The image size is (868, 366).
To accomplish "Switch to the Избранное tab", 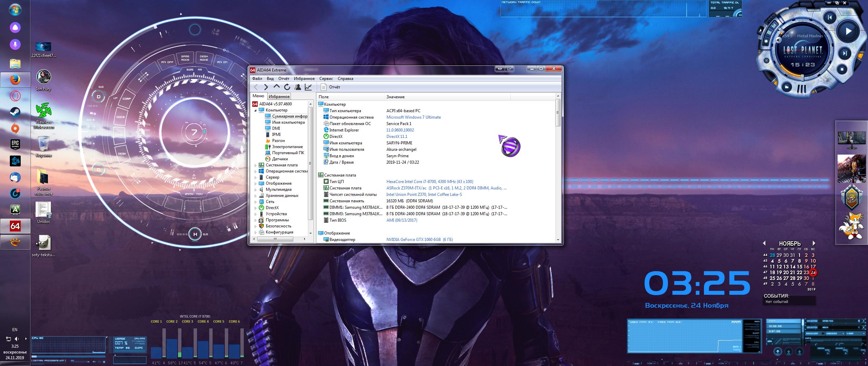I will [x=279, y=97].
